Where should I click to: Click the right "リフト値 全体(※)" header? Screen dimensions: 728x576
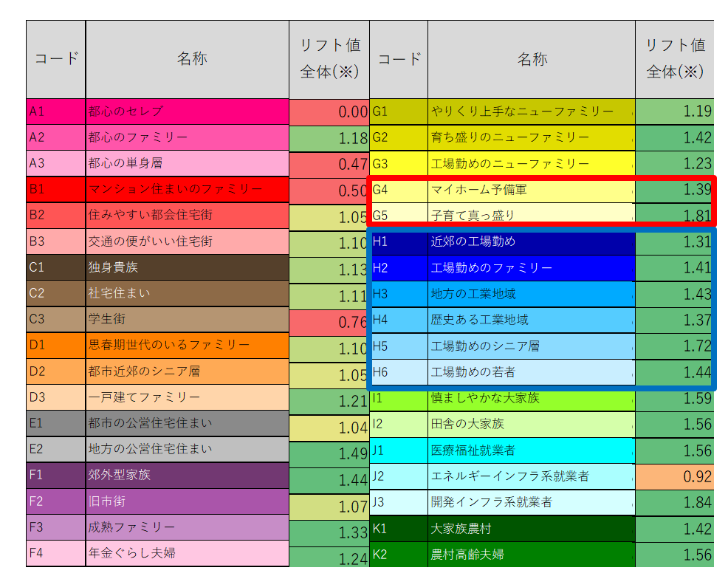click(x=674, y=59)
